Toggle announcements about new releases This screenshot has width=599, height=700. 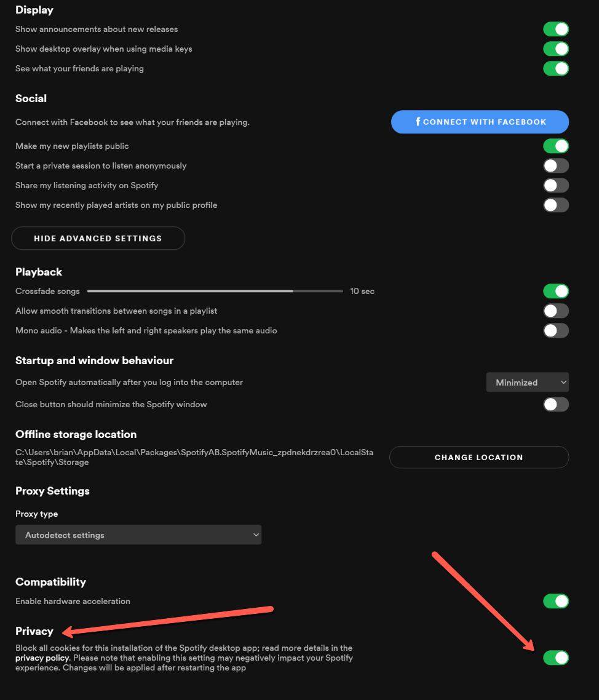point(555,29)
